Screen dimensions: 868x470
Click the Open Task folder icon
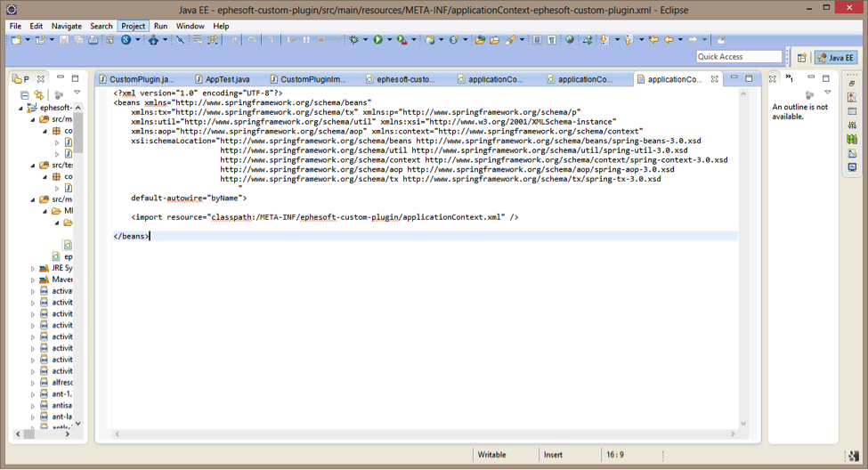(x=494, y=40)
